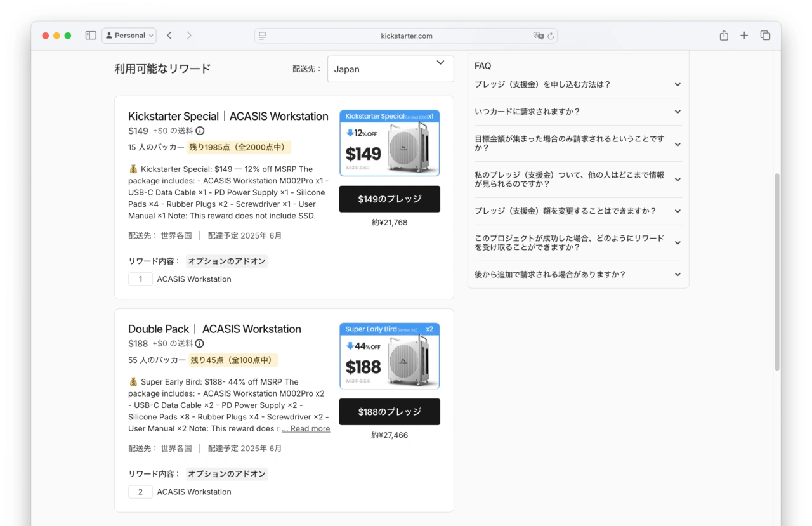Click the $149のプレッジ button
812x526 pixels.
[x=390, y=199]
